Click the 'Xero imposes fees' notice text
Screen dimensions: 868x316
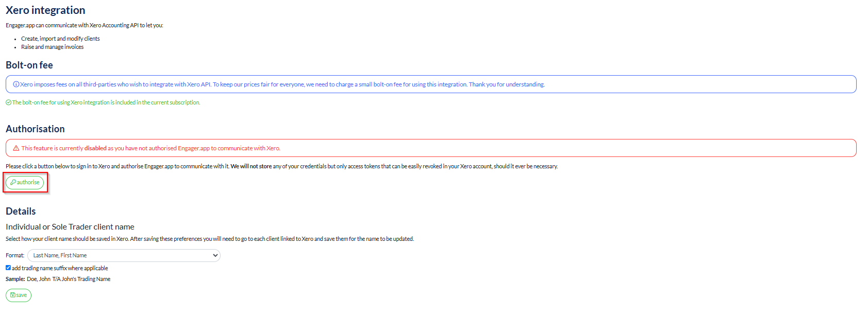(x=282, y=84)
